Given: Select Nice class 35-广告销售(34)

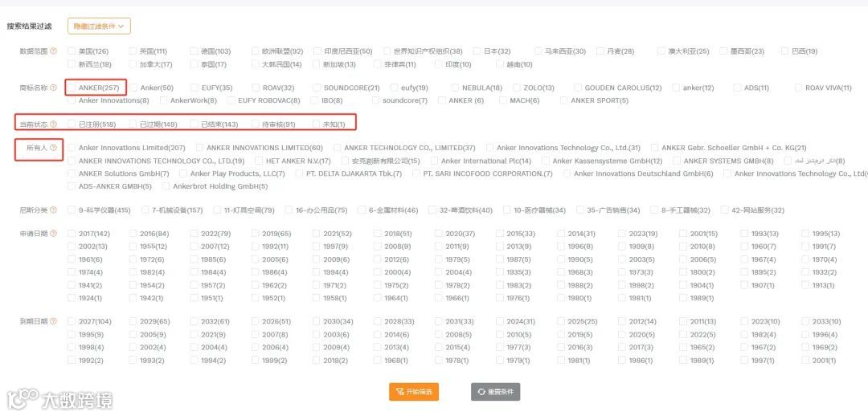Looking at the screenshot, I should 580,210.
